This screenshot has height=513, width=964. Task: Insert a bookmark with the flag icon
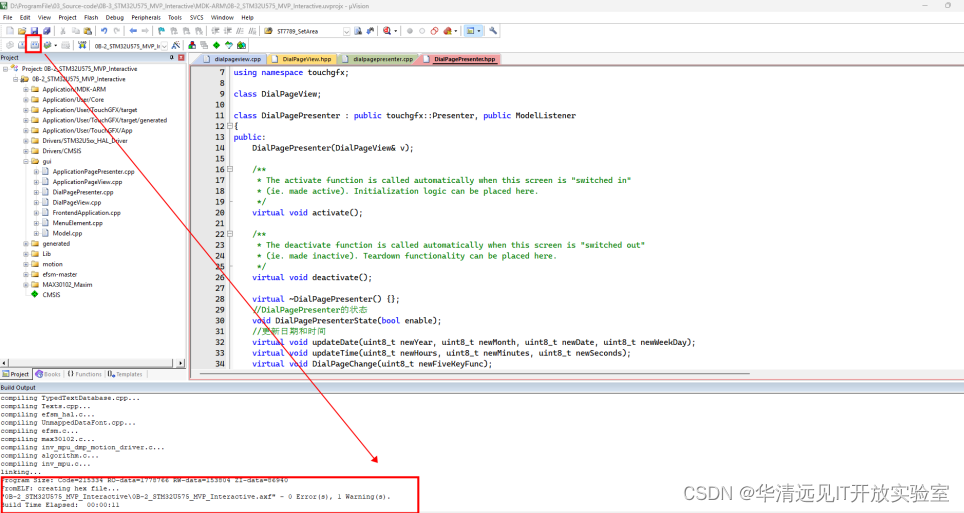[161, 31]
